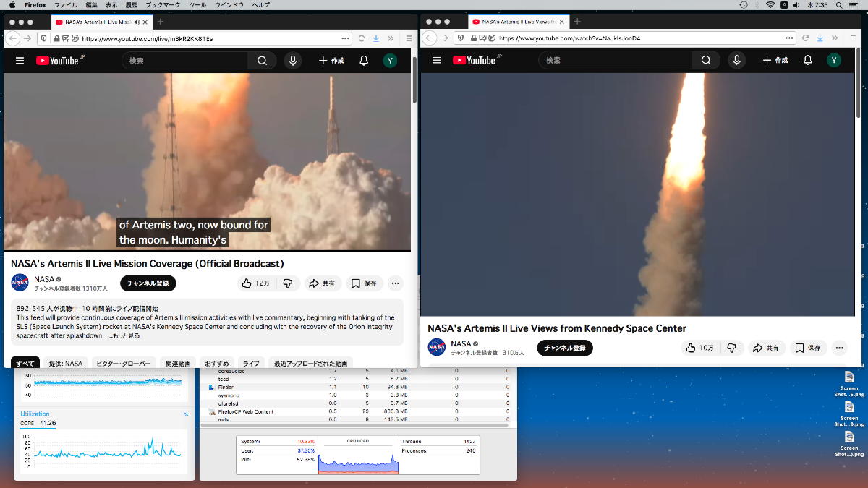The image size is (868, 488).
Task: Open the ファイル menu
Action: (x=66, y=5)
